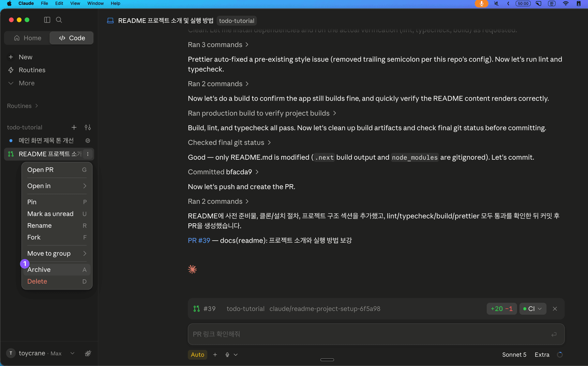The width and height of the screenshot is (588, 366).
Task: Open the Sonnet 5 model selector
Action: 514,354
